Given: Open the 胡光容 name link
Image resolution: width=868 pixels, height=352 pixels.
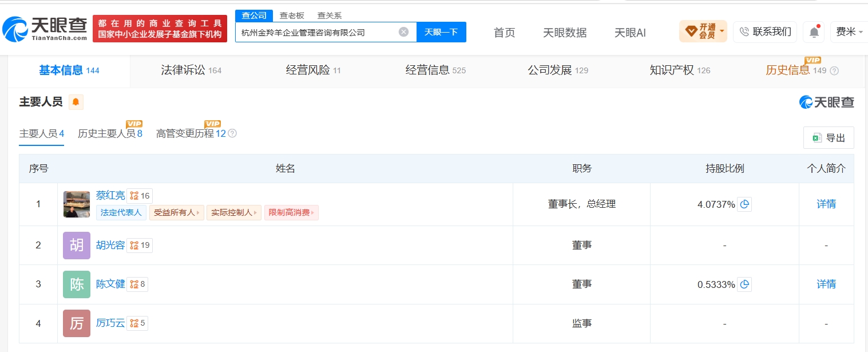Looking at the screenshot, I should 110,246.
